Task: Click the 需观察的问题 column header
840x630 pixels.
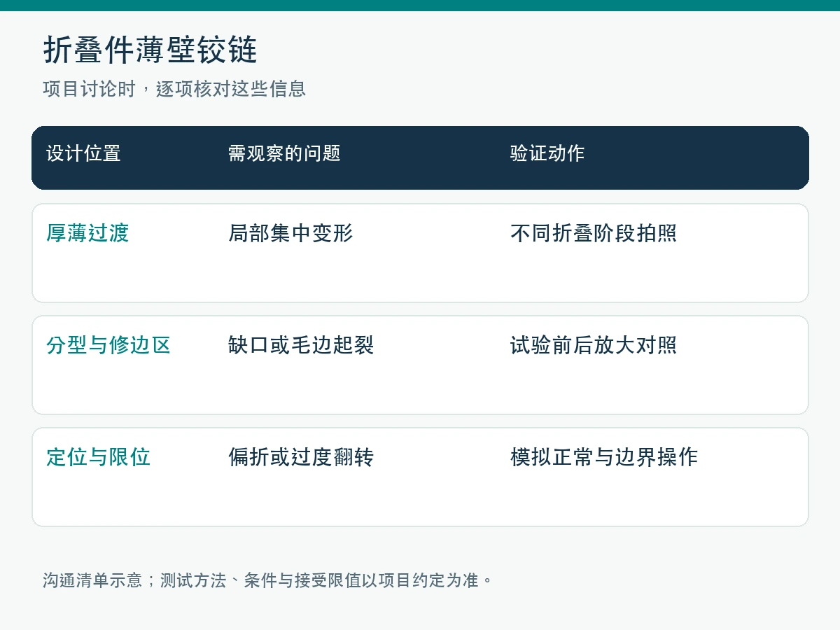Action: [x=284, y=153]
